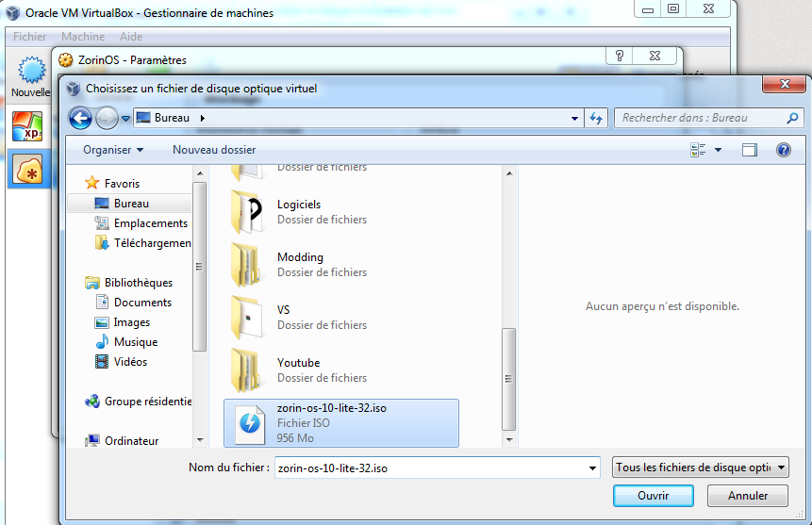Screen dimensions: 812x525
Task: Click the Ouvrir button
Action: 653,496
